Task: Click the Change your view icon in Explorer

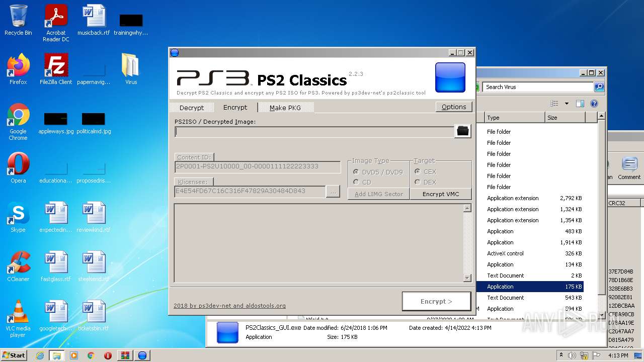Action: [x=554, y=104]
